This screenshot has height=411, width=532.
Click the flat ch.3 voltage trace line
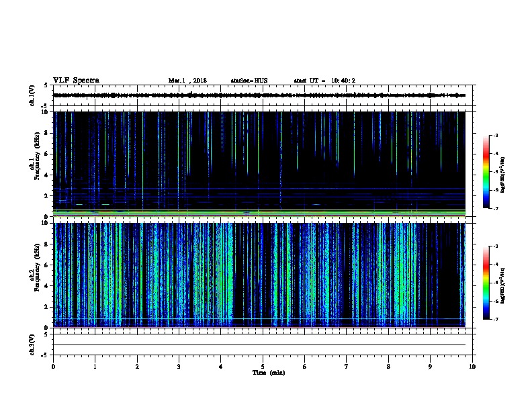pos(259,345)
